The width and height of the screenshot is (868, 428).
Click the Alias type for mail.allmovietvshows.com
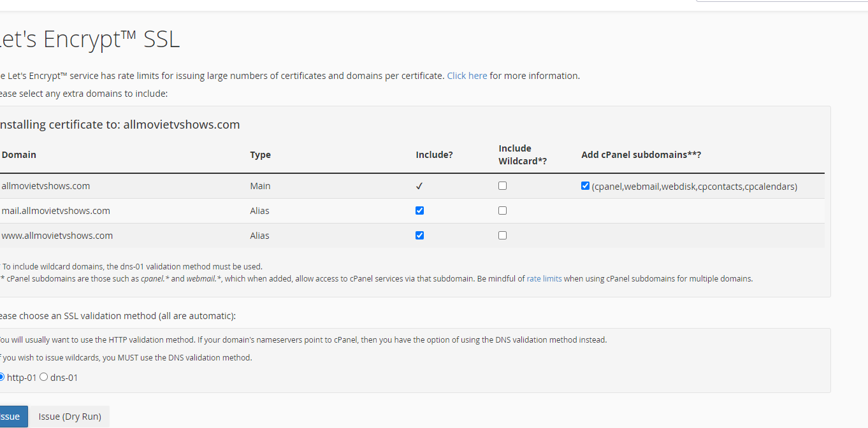pos(259,211)
